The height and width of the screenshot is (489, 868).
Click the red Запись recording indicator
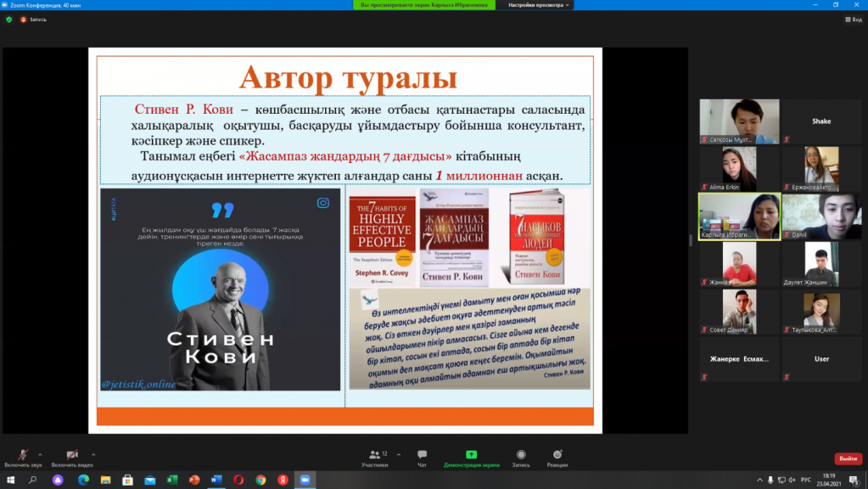coord(33,20)
